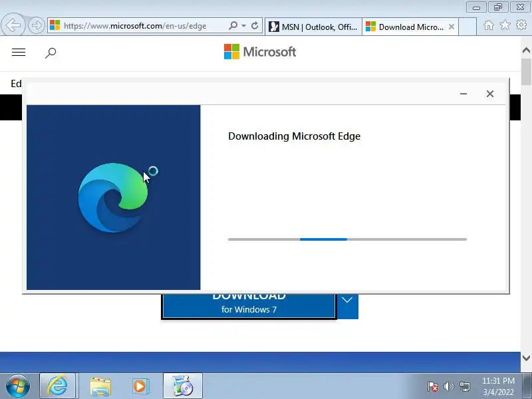This screenshot has width=532, height=399.
Task: Close the Edge installer dialog
Action: (x=490, y=94)
